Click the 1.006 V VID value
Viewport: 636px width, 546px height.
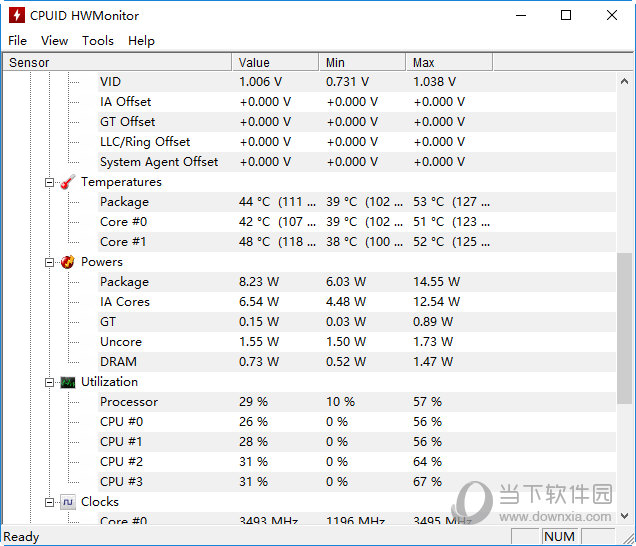click(x=260, y=82)
